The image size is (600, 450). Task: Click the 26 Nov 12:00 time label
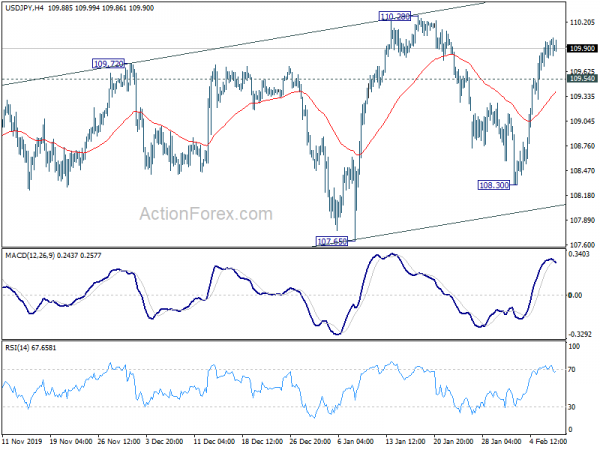pyautogui.click(x=119, y=441)
